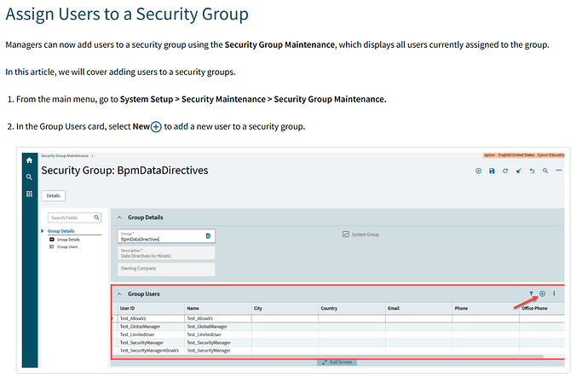This screenshot has height=378, width=588.
Task: Add a new user in Group Users card
Action: coord(543,294)
